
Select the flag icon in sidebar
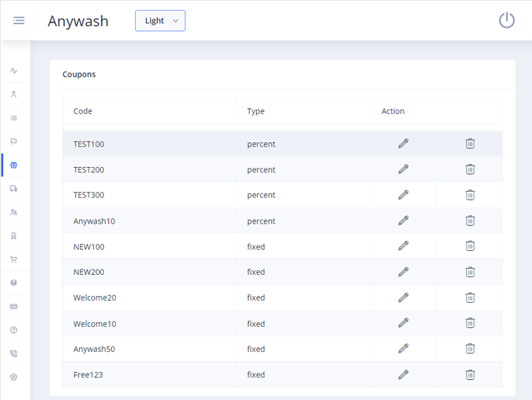(14, 141)
